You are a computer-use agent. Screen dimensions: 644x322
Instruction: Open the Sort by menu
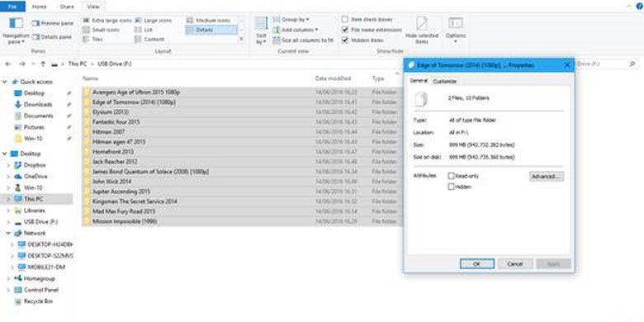pyautogui.click(x=261, y=31)
